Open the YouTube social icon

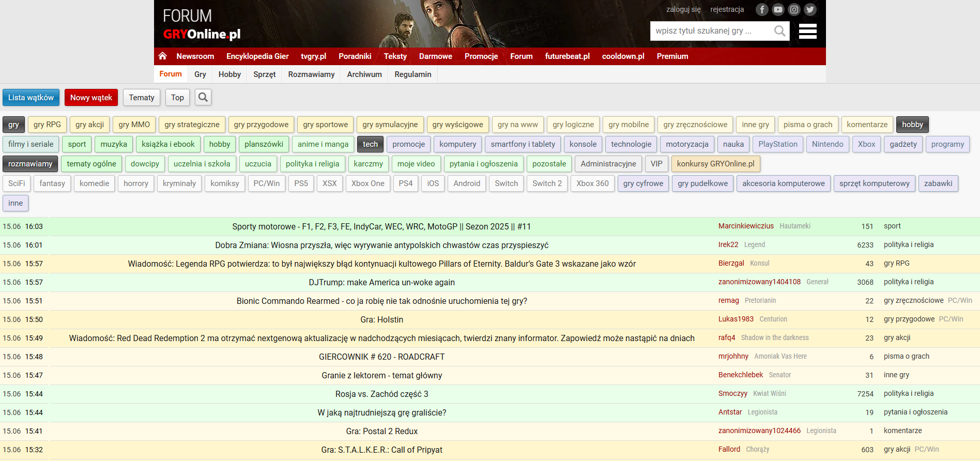click(x=778, y=9)
